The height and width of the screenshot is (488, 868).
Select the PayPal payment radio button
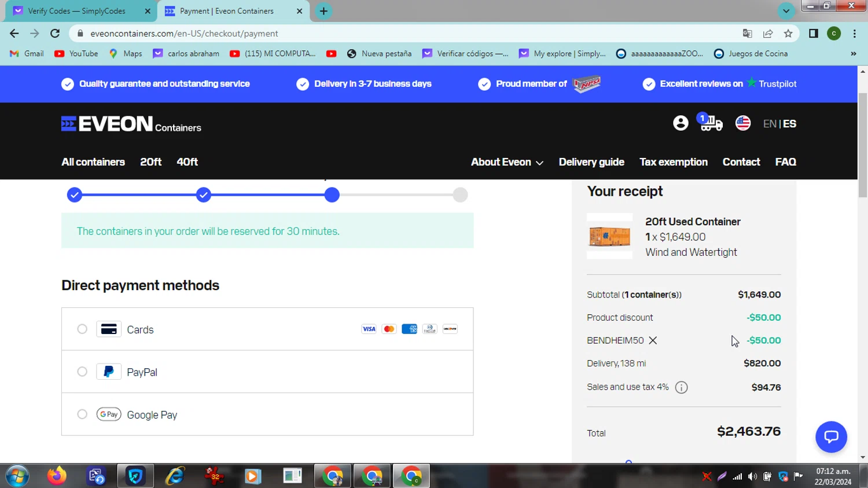[x=82, y=372]
